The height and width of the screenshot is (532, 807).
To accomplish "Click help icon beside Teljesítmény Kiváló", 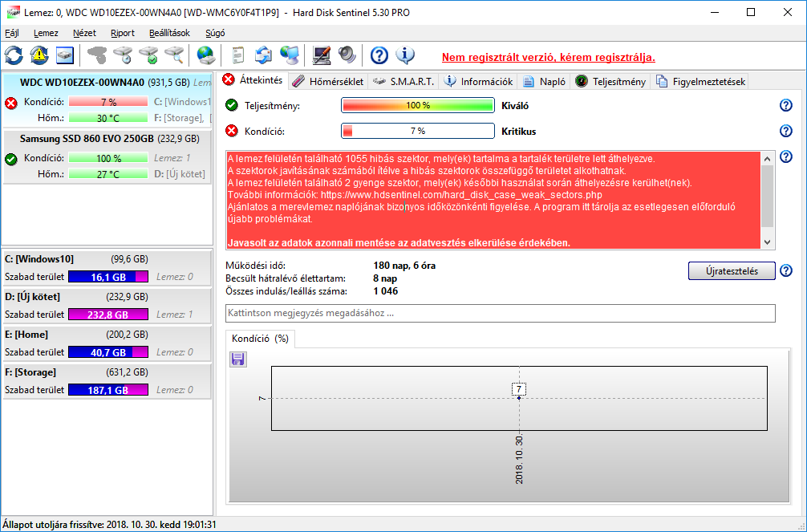I will pyautogui.click(x=786, y=105).
